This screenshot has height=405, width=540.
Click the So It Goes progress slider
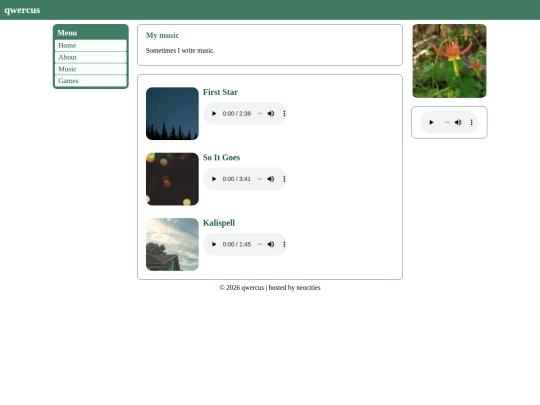(260, 179)
